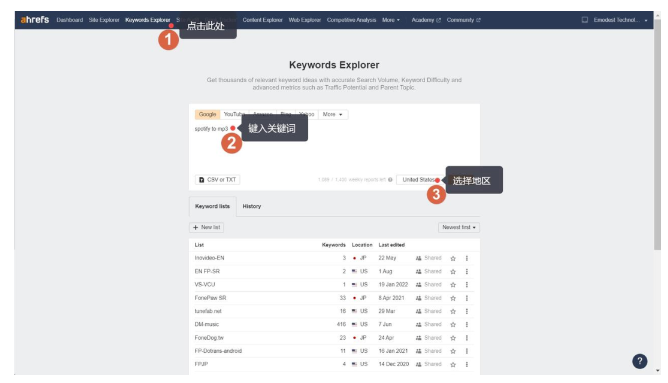
Task: Star the tunefab.net list
Action: [x=453, y=311]
